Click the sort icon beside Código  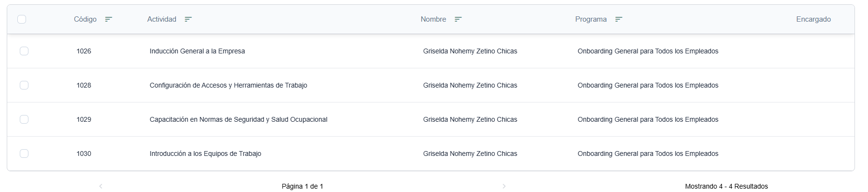[x=108, y=19]
